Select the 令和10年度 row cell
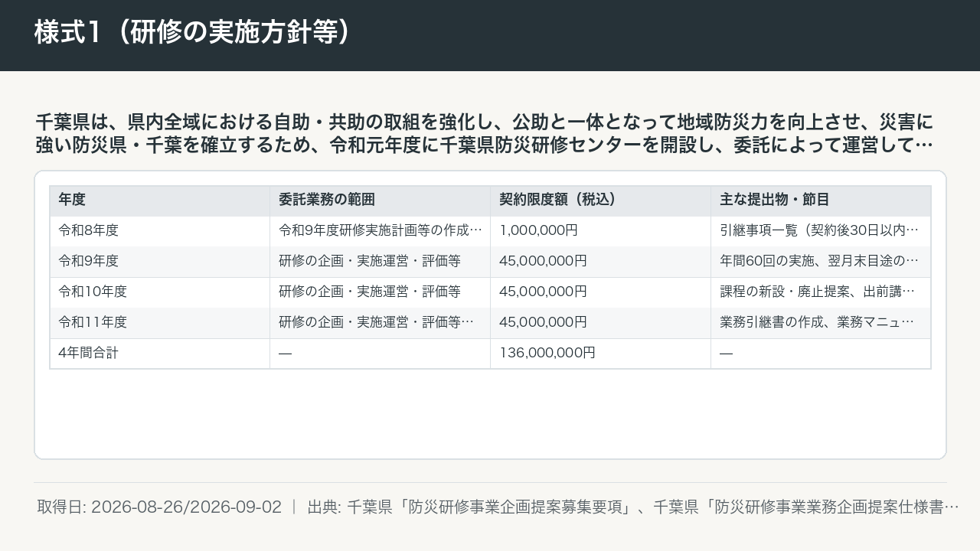This screenshot has height=551, width=980. click(160, 292)
